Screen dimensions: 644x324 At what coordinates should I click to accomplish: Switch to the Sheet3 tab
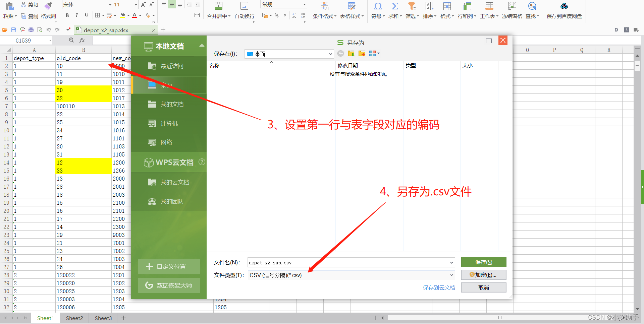coord(103,318)
